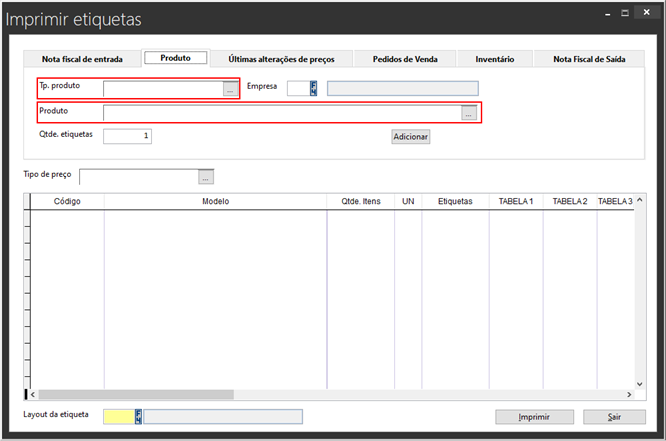The image size is (666, 441).
Task: Switch to Nota fiscal de entrada tab
Action: [82, 59]
